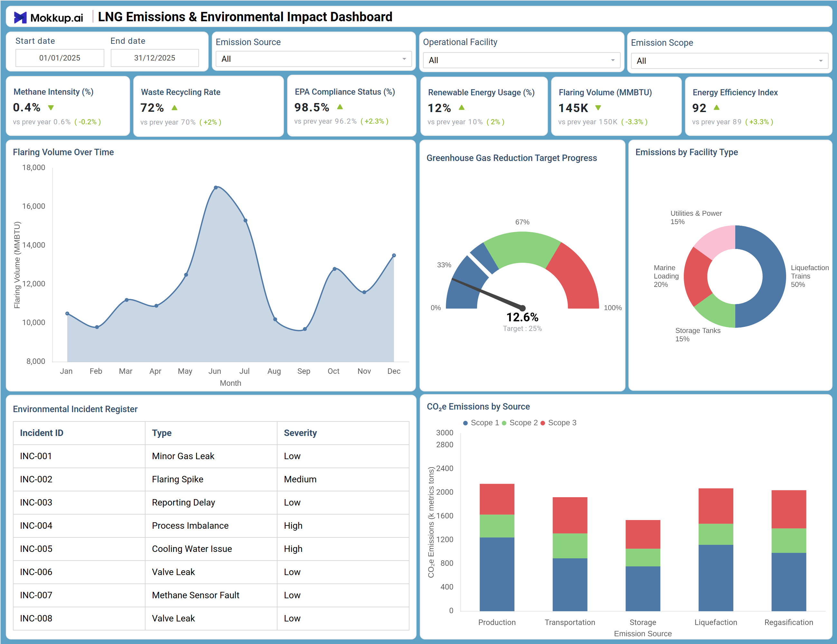Click the Jul data point on line

(x=245, y=221)
